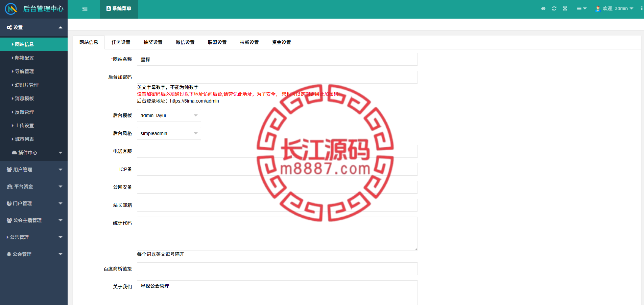Viewport: 644px width, 305px height.
Task: Click the 设置 gears icon in sidebar
Action: (9, 27)
